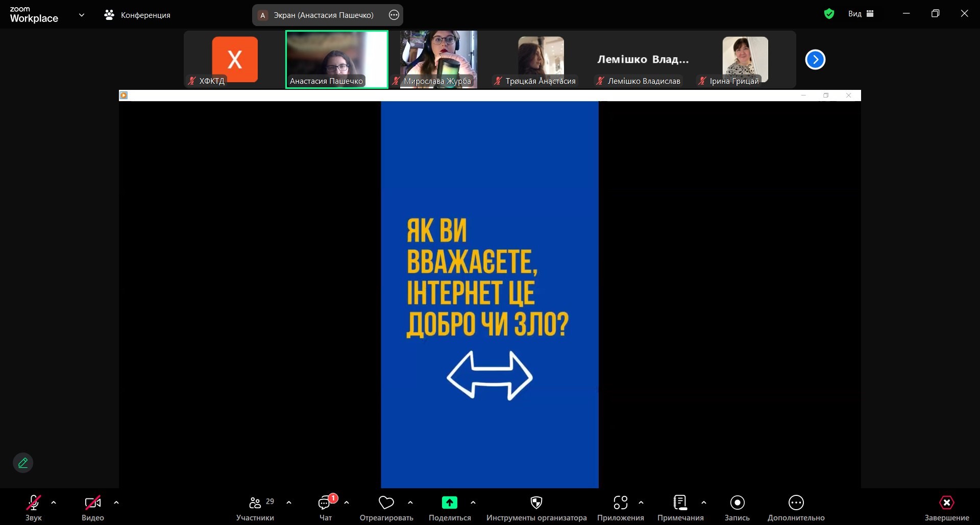Click the green Поделиться share screen icon
Image resolution: width=980 pixels, height=525 pixels.
click(x=449, y=503)
